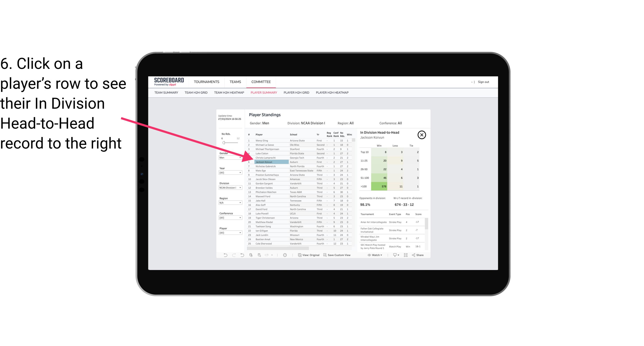The width and height of the screenshot is (644, 346).
Task: Click the Sign out link
Action: 483,81
